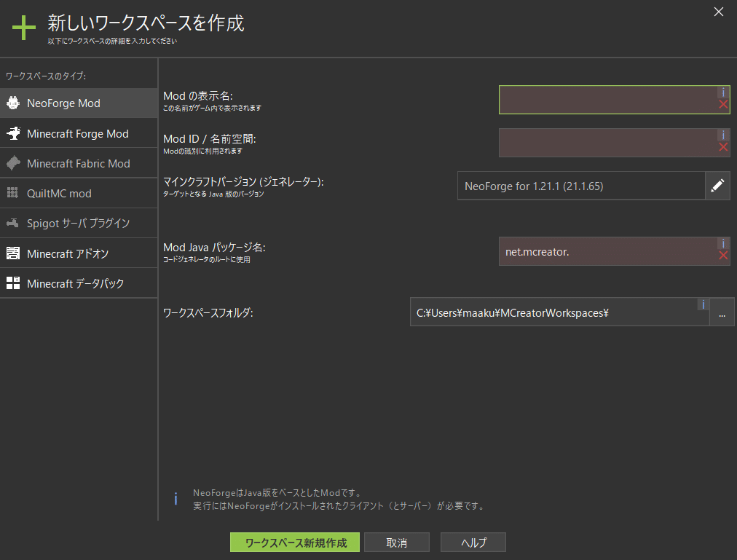
Task: Click the Minecraft addon icon in sidebar
Action: tap(13, 253)
